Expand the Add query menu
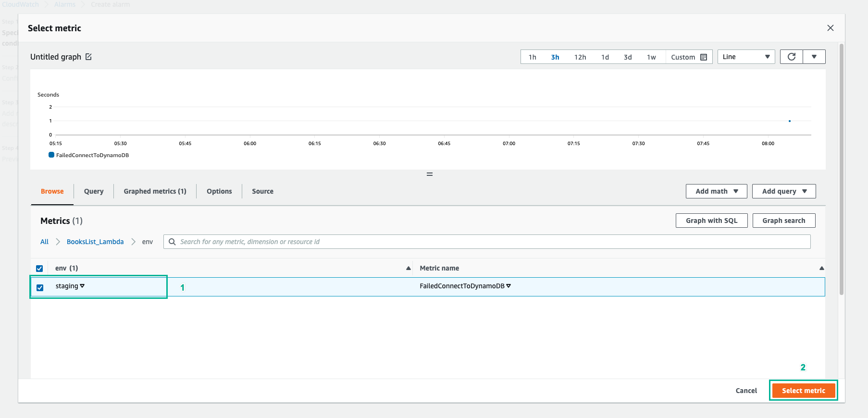Viewport: 868px width, 418px height. point(784,191)
